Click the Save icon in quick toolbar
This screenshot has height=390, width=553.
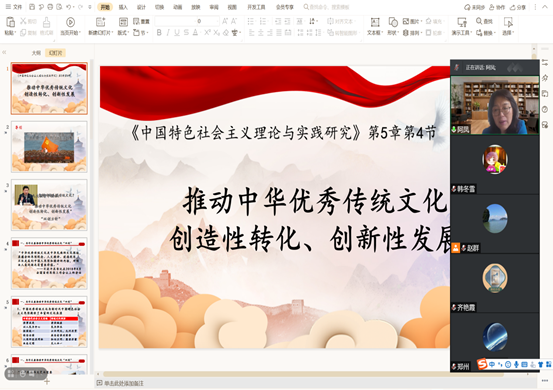[32, 7]
